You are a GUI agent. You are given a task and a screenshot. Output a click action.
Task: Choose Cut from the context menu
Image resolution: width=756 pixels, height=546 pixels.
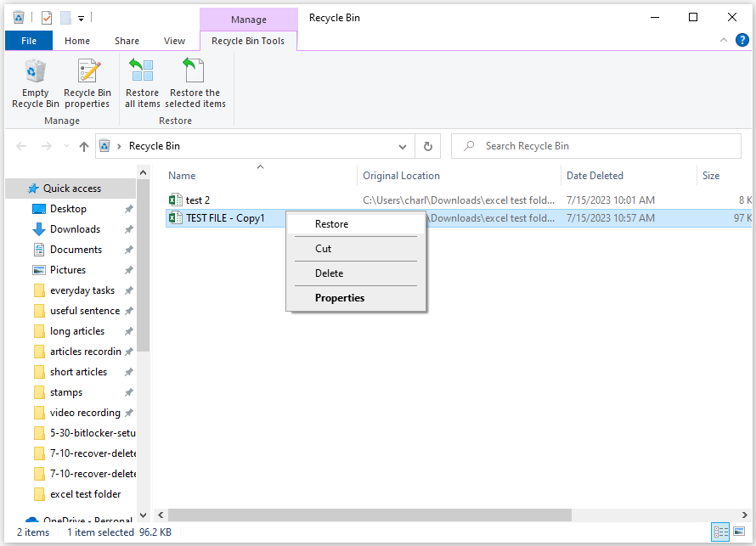356,249
